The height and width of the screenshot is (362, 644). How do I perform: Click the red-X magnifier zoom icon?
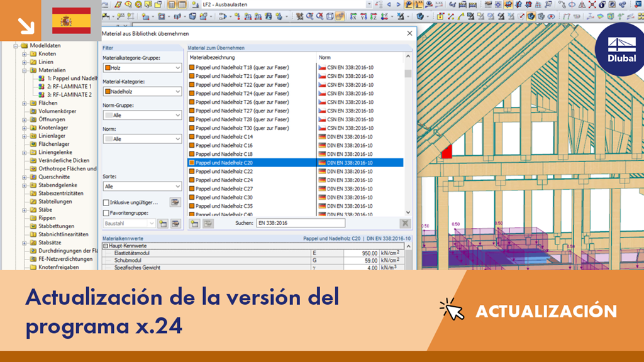(319, 16)
